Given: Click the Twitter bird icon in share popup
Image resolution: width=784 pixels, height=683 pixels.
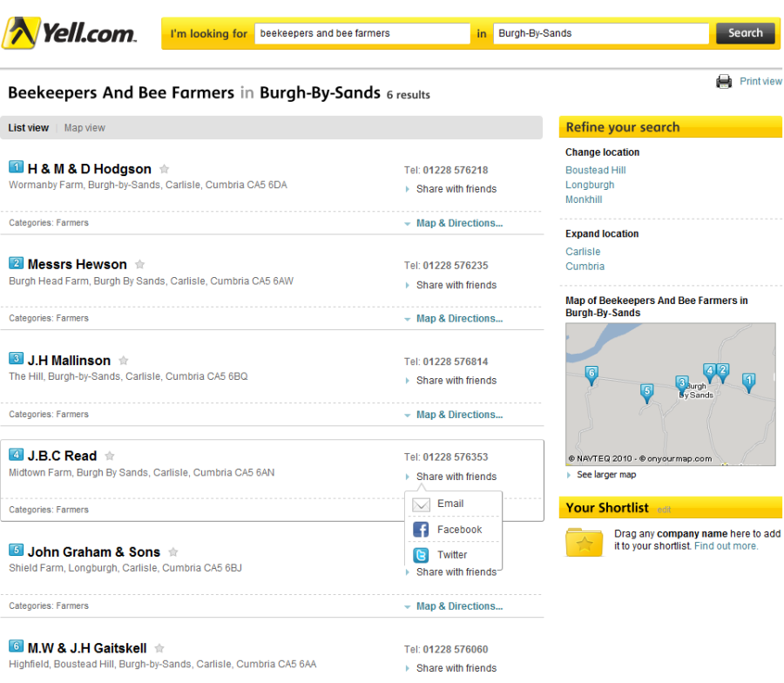Looking at the screenshot, I should point(421,555).
